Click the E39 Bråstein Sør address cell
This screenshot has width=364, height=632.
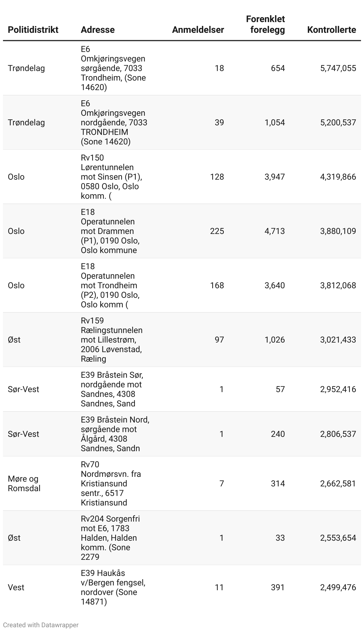tap(112, 389)
